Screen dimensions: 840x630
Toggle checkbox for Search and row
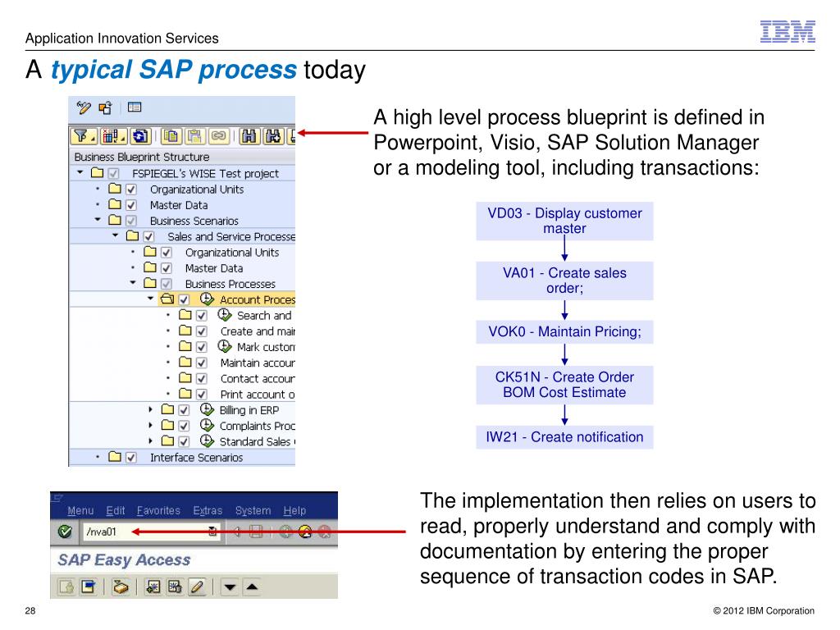coord(202,316)
